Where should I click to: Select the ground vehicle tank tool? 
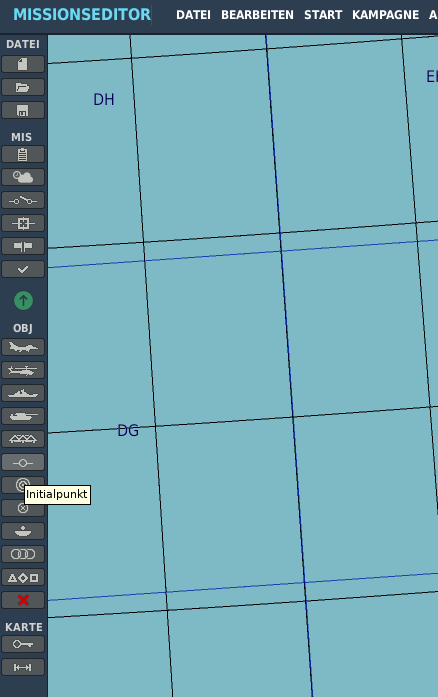point(23,416)
